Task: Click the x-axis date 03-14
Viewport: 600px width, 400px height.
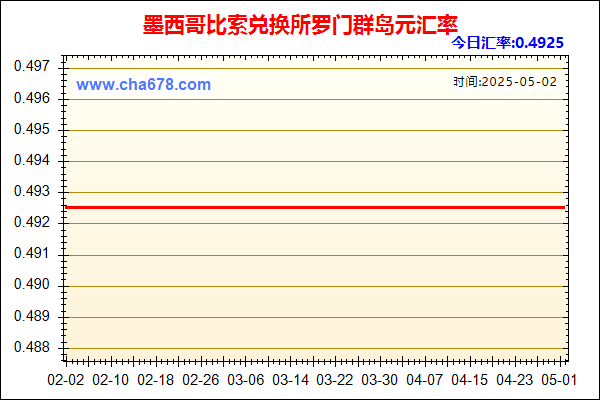Action: tap(290, 380)
